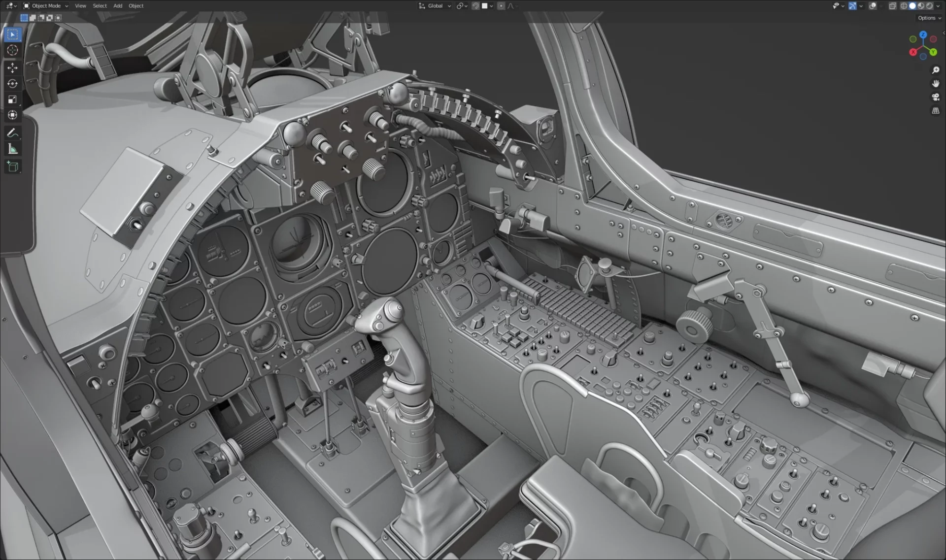
Task: Select the Move tool
Action: pyautogui.click(x=12, y=67)
